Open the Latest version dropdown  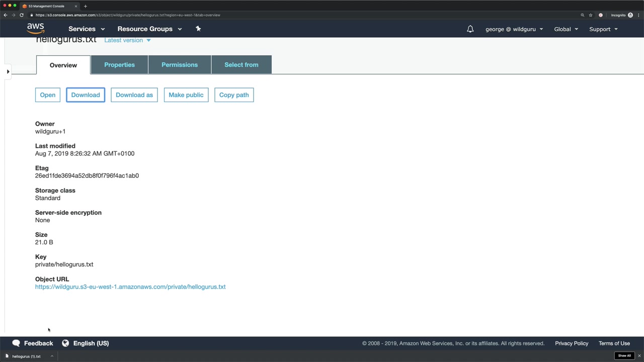coord(127,40)
